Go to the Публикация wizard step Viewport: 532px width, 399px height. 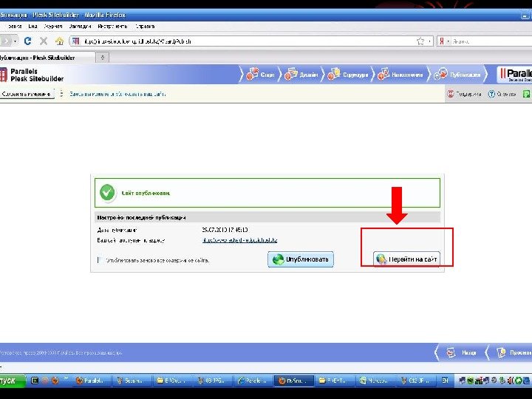point(457,74)
